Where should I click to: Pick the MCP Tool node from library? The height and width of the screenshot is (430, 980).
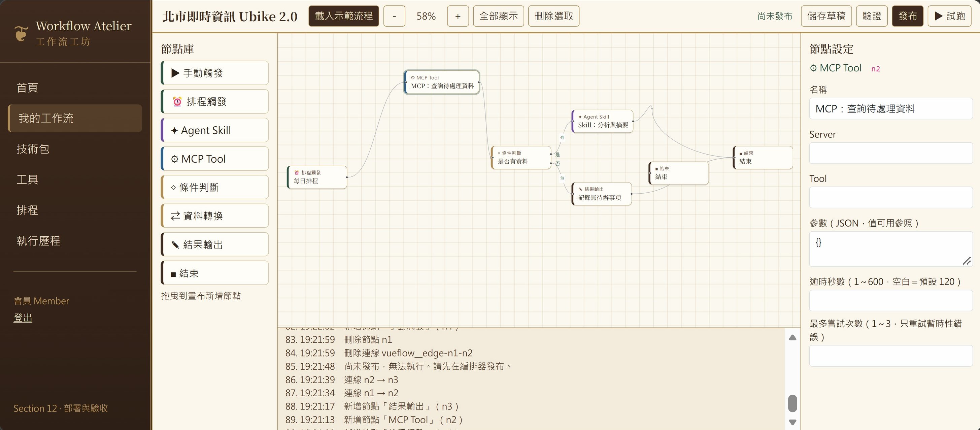point(214,159)
